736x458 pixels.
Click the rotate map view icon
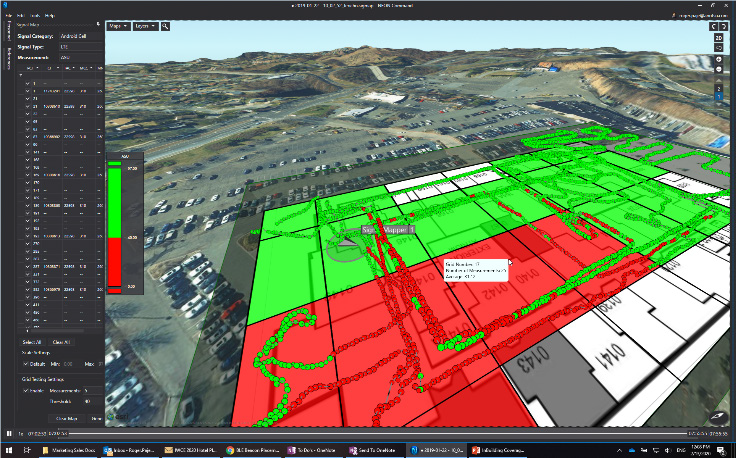pos(719,48)
